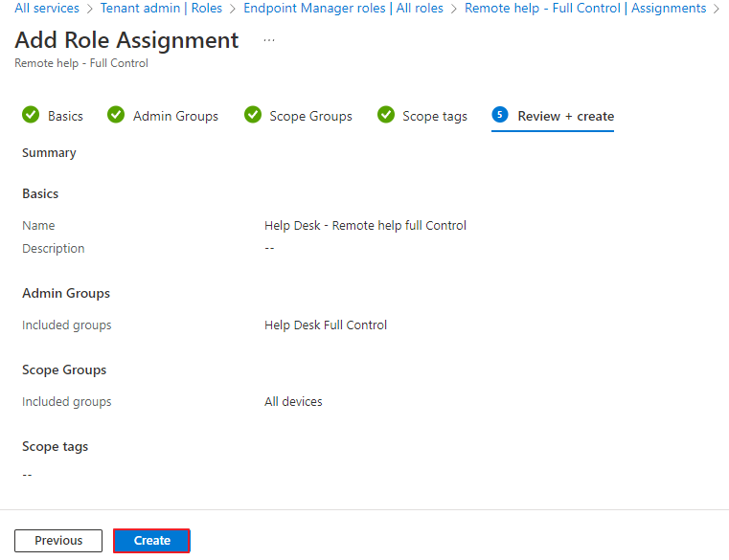This screenshot has height=560, width=729.
Task: Click green checkmark icon beside Scope Groups
Action: (x=253, y=115)
